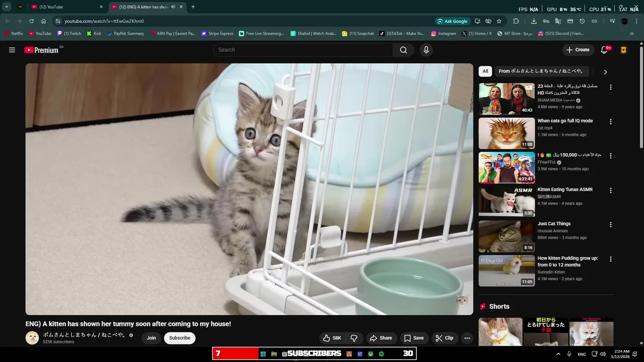The width and height of the screenshot is (644, 362).
Task: Show next filter chips with the arrow
Action: (x=605, y=72)
